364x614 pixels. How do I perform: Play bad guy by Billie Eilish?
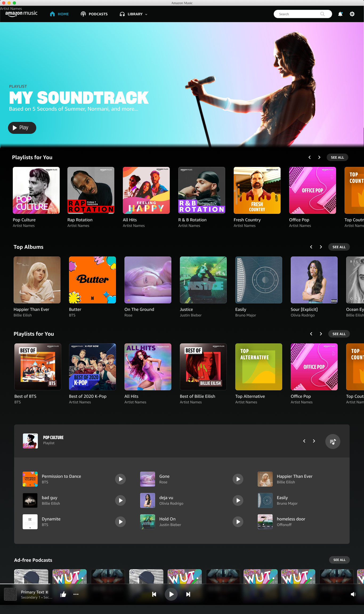point(120,500)
